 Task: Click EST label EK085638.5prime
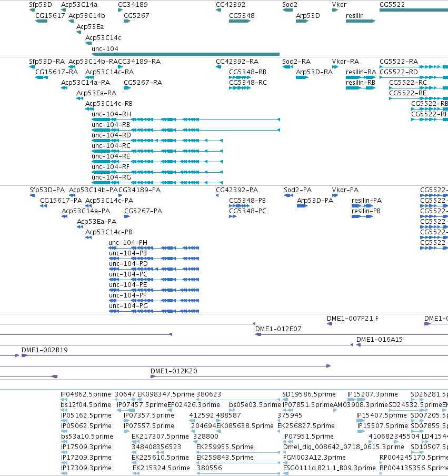[245, 426]
